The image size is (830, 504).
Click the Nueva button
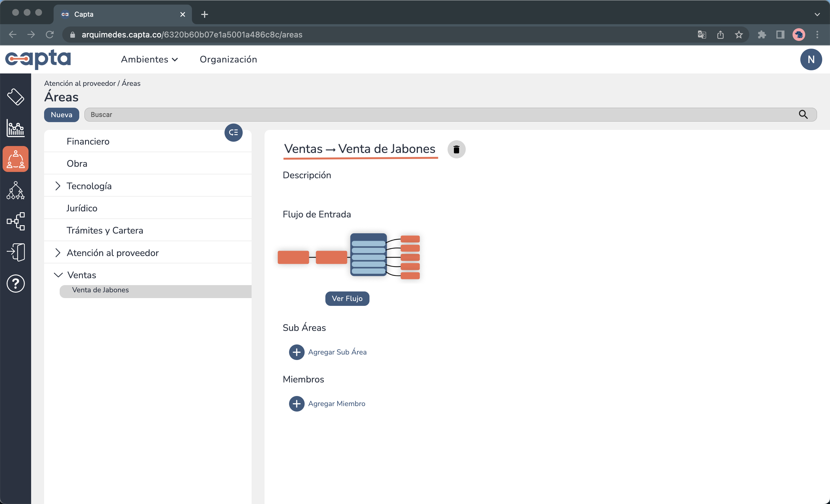click(61, 115)
